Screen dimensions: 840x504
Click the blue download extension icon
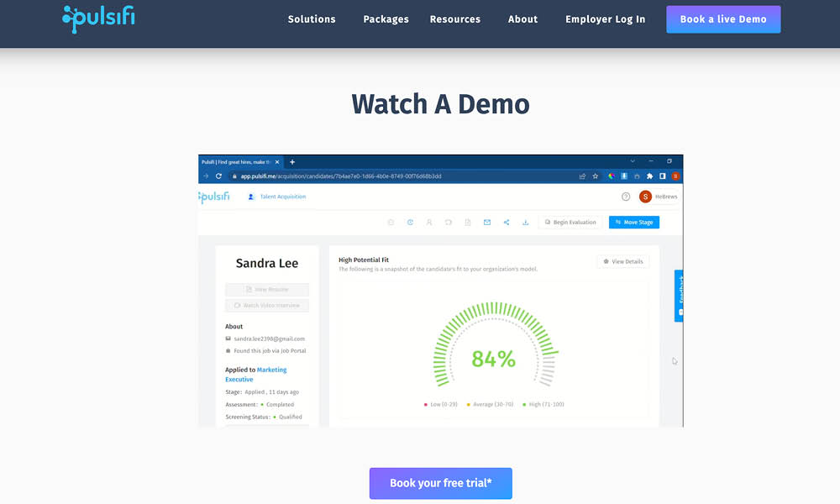point(624,176)
